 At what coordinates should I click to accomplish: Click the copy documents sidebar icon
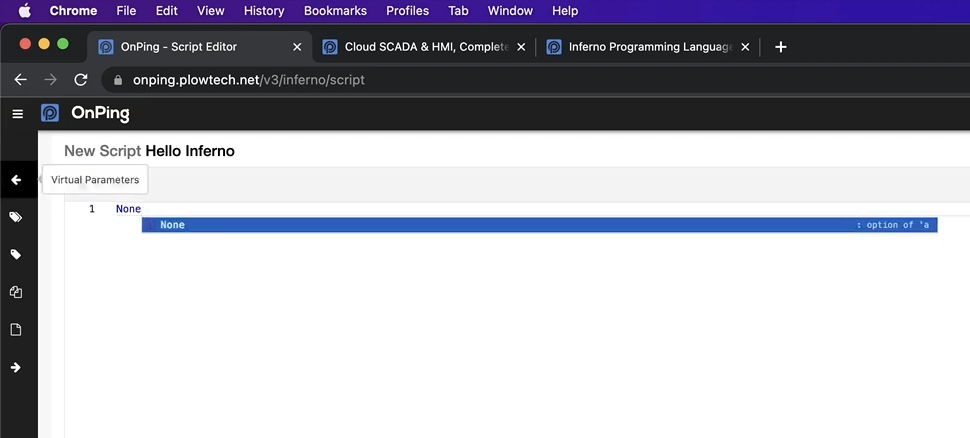tap(16, 292)
